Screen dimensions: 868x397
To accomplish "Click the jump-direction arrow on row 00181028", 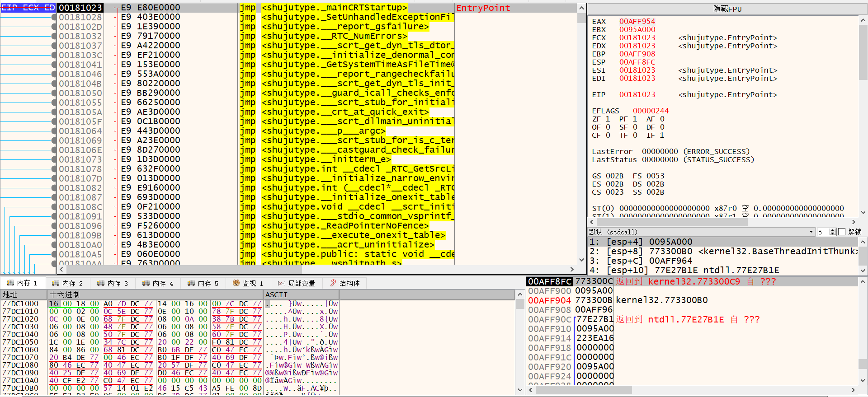I will 115,17.
